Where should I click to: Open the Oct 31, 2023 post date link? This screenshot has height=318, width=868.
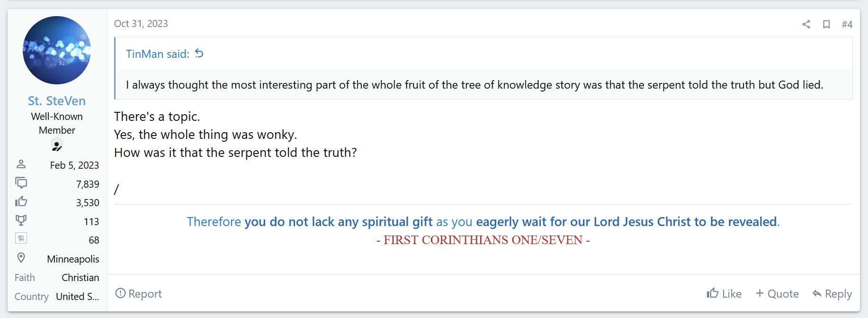(x=141, y=24)
